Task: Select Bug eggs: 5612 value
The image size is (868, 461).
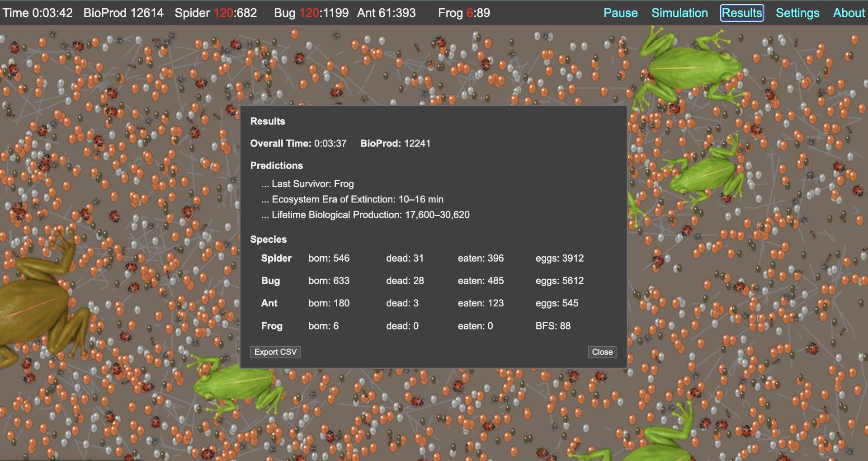Action: [x=560, y=281]
